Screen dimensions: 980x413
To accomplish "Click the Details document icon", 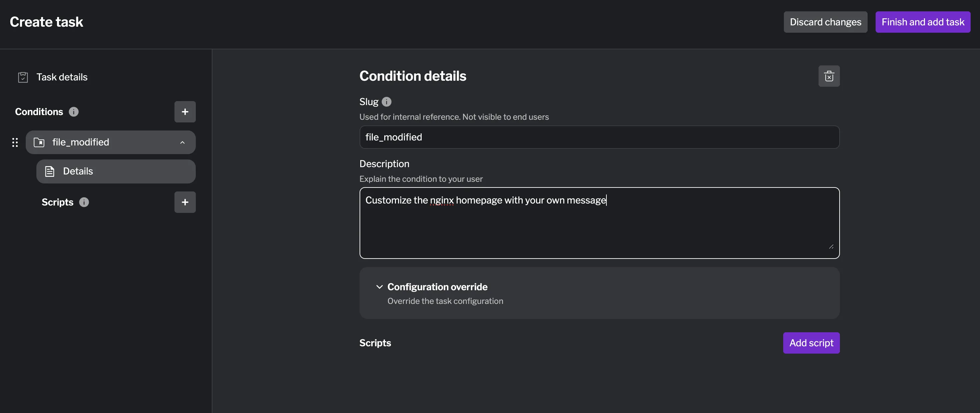I will tap(50, 171).
